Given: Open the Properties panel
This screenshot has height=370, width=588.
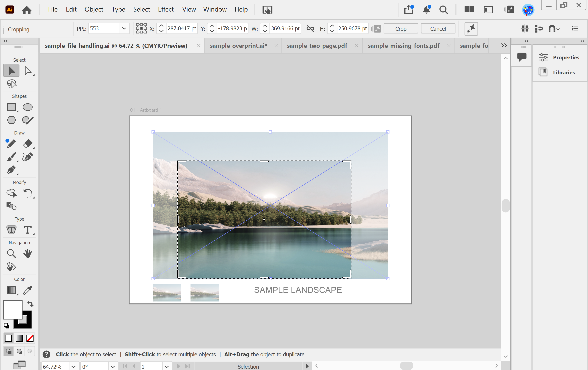Looking at the screenshot, I should point(559,57).
